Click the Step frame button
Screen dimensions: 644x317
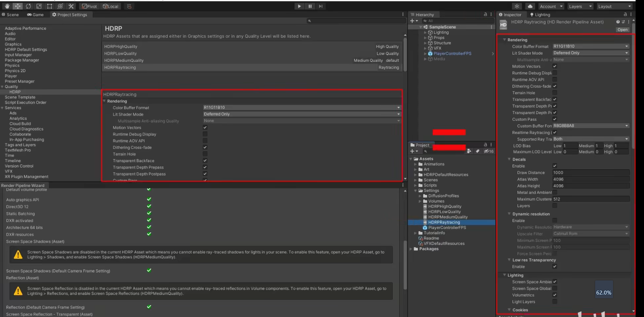321,6
